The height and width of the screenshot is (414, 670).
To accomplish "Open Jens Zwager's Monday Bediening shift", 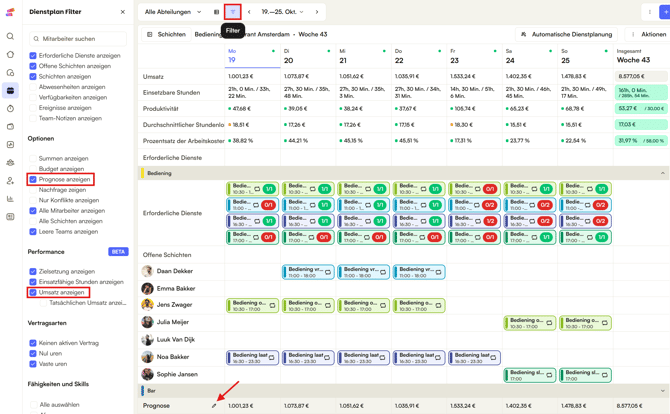I will 252,305.
